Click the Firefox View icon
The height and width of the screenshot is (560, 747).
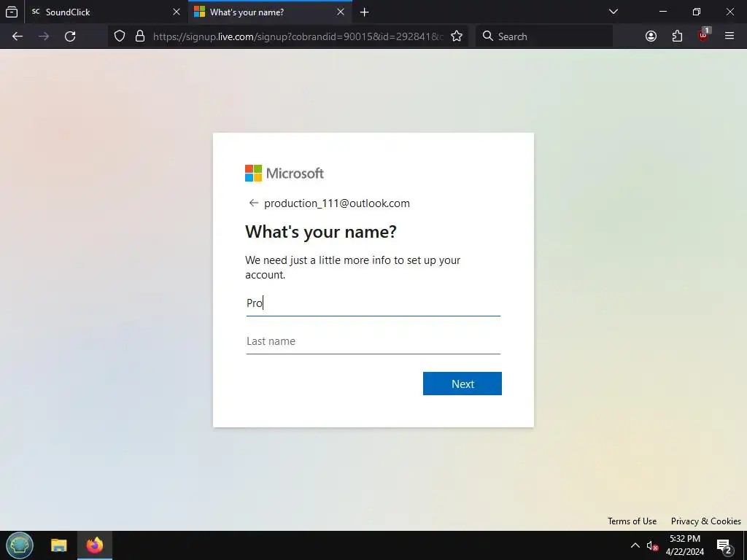[12, 12]
